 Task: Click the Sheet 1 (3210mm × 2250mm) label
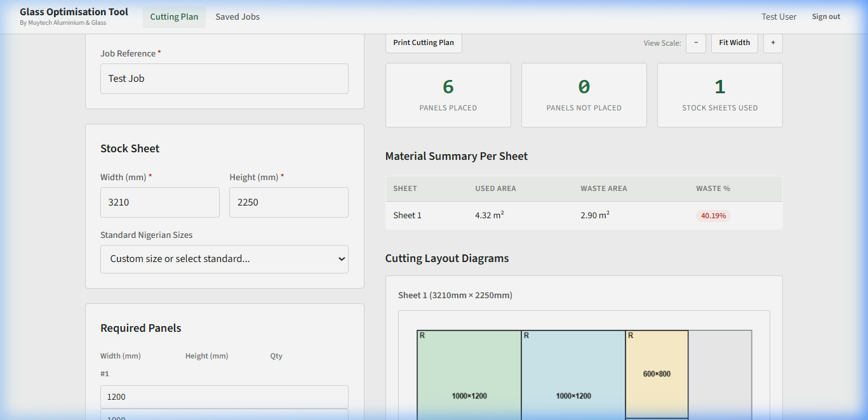click(455, 295)
